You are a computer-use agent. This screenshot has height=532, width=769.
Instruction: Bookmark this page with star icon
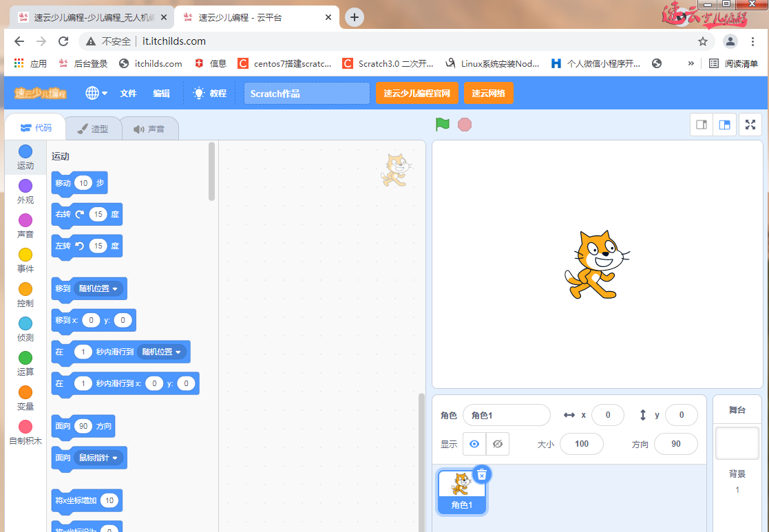pos(703,41)
